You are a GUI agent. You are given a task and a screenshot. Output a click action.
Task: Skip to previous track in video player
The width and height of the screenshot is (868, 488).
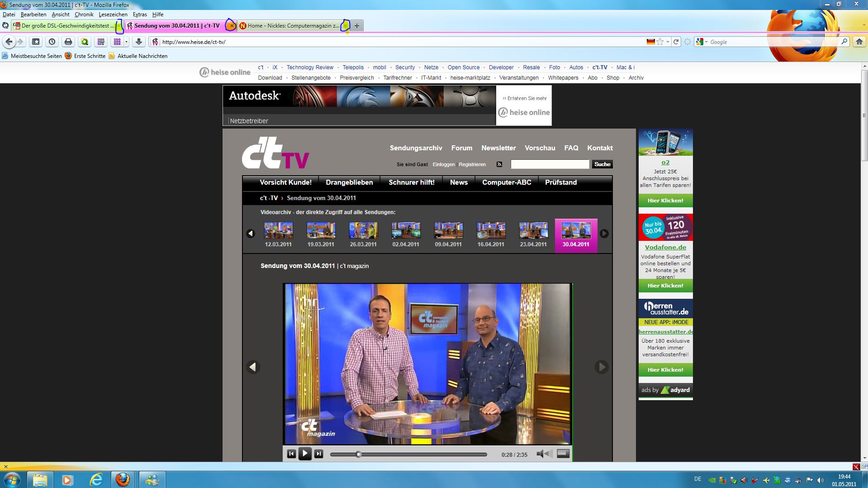click(x=292, y=454)
